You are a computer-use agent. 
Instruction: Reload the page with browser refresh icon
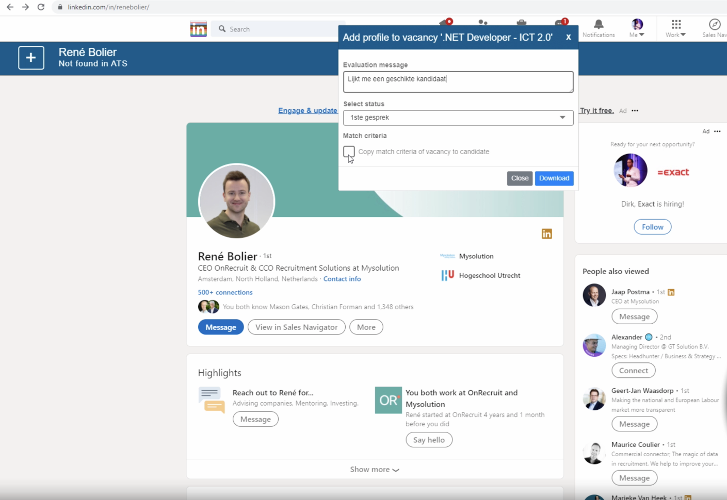pos(40,7)
